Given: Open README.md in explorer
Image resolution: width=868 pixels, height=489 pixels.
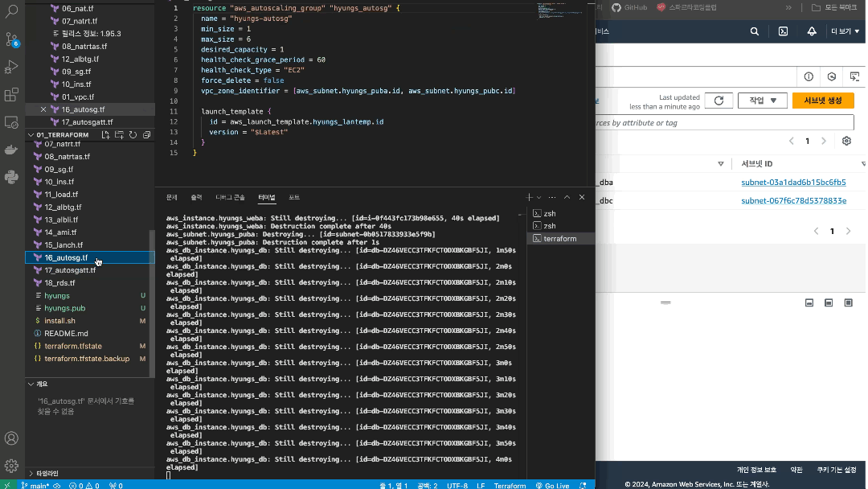Looking at the screenshot, I should (66, 334).
